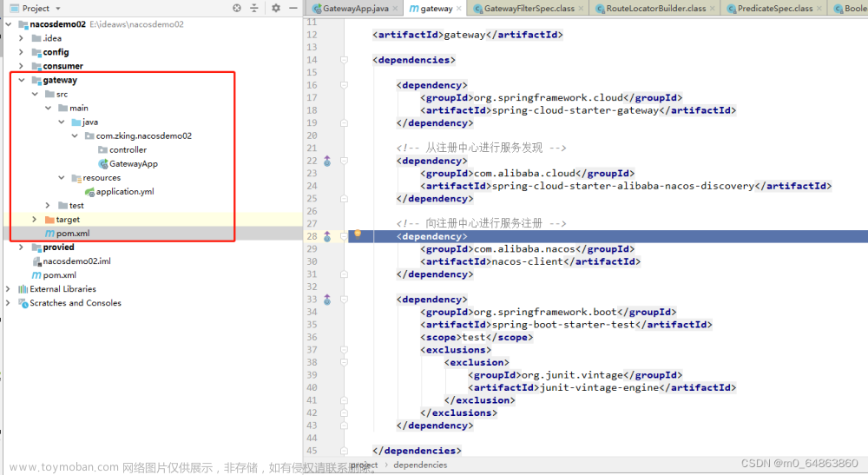Click the com.alibaba.cloud groupId text
Image resolution: width=868 pixels, height=475 pixels.
pyautogui.click(x=525, y=174)
